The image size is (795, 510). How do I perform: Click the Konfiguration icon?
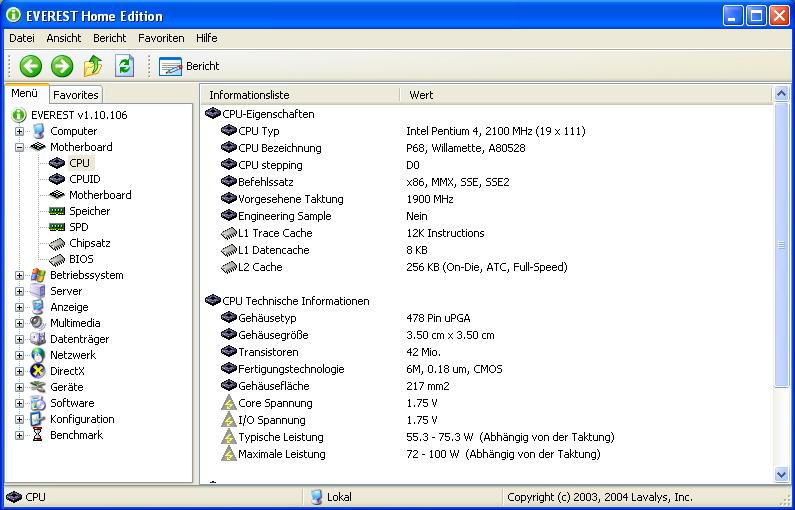[38, 419]
